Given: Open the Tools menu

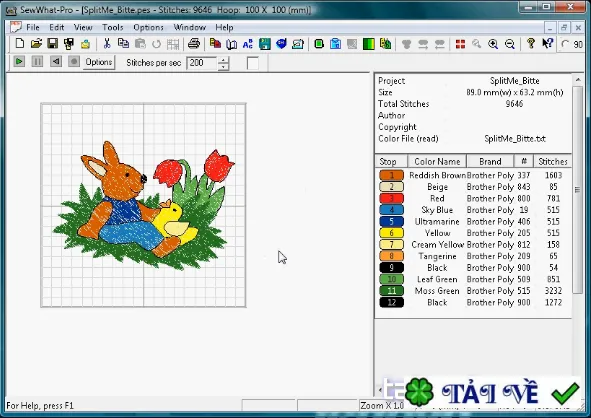Looking at the screenshot, I should pyautogui.click(x=113, y=28).
